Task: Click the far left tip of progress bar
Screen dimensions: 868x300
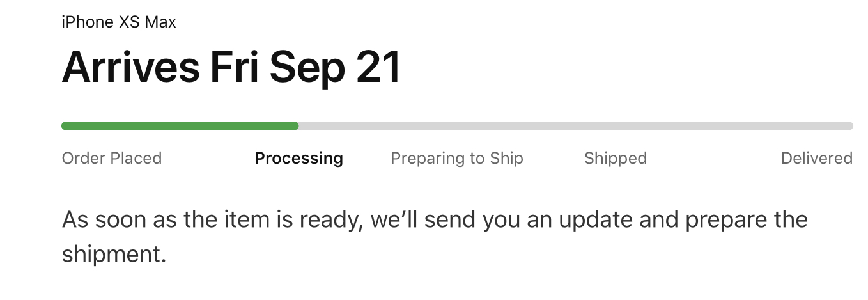Action: click(64, 126)
